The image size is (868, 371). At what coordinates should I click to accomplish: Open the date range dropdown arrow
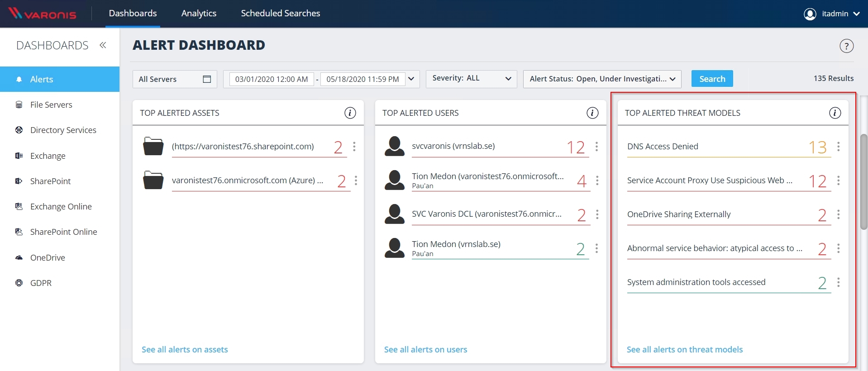(411, 79)
